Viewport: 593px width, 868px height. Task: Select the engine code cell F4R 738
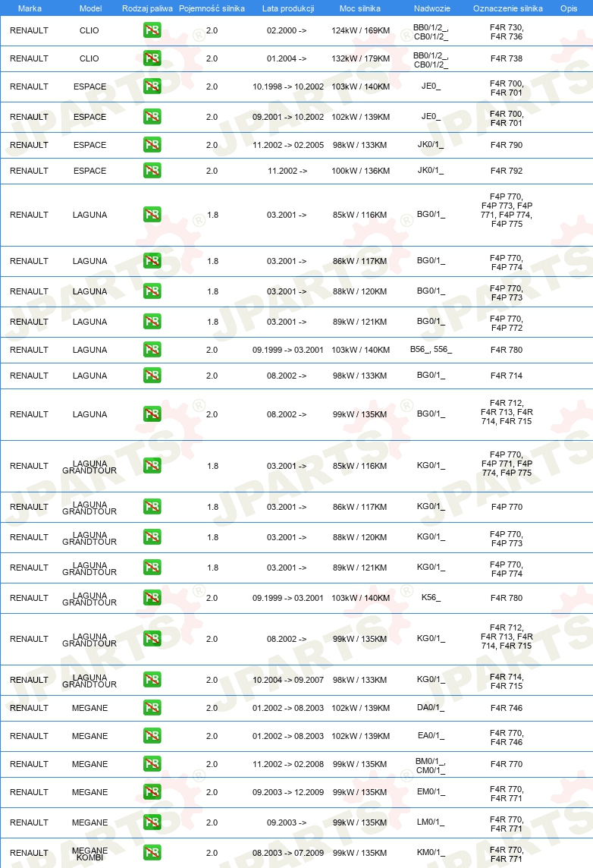[x=506, y=58]
